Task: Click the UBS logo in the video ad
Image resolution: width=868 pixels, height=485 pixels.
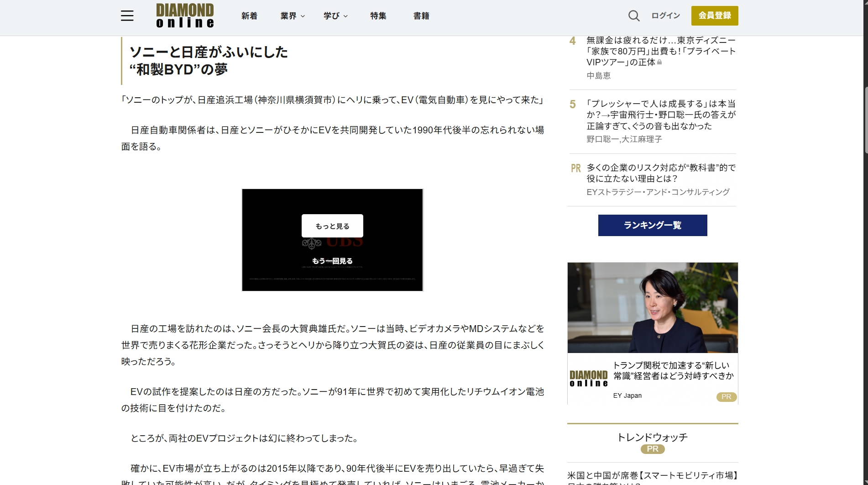Action: click(x=332, y=243)
